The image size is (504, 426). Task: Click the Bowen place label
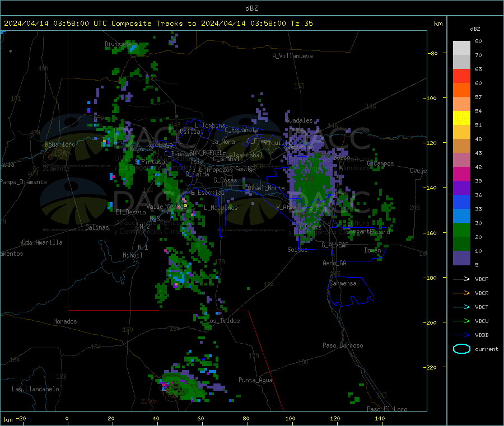372,250
